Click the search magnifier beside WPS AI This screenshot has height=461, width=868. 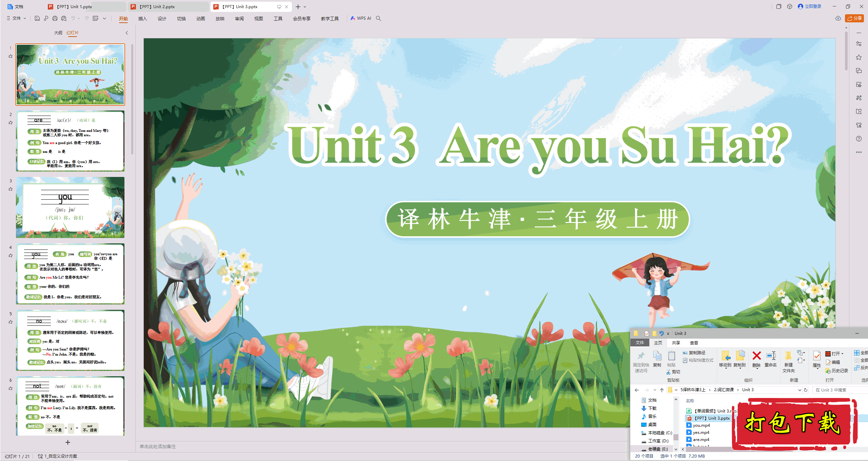378,18
